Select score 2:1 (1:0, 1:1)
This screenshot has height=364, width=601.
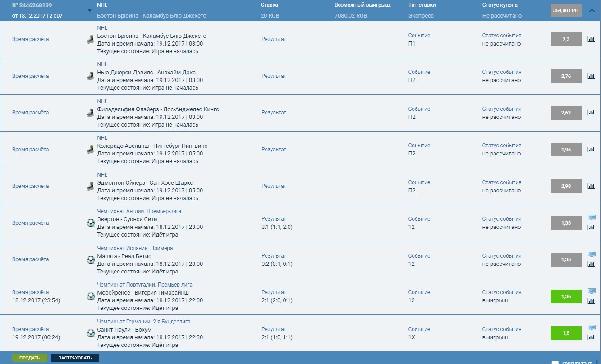(x=277, y=337)
